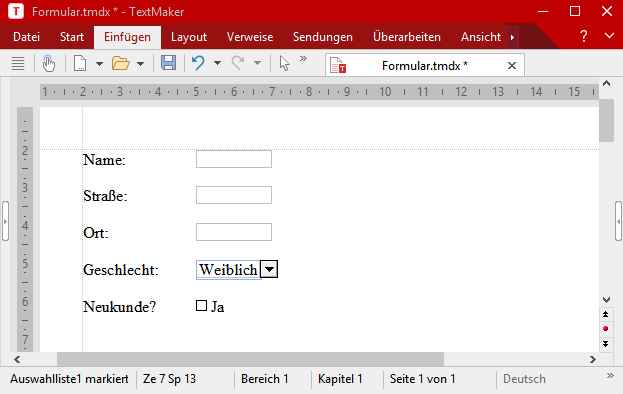This screenshot has height=394, width=623.
Task: Open the Ansicht ribbon tab
Action: point(481,37)
